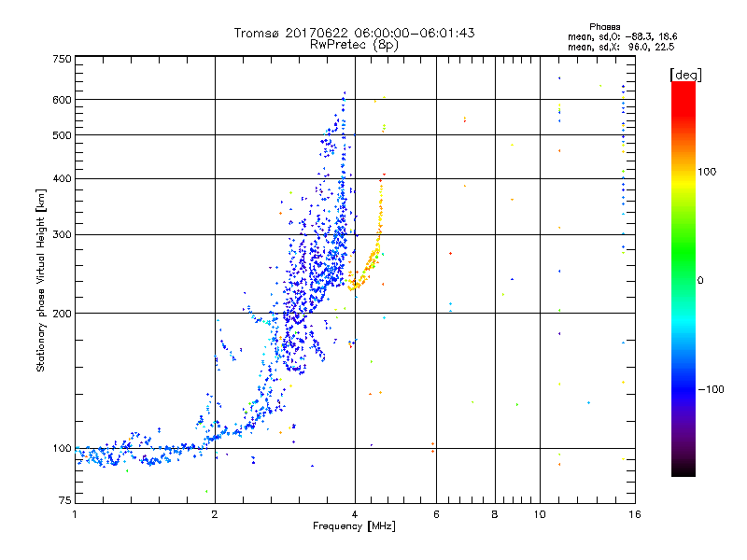
Task: Click the colorbar "0" degree label
Action: click(700, 281)
